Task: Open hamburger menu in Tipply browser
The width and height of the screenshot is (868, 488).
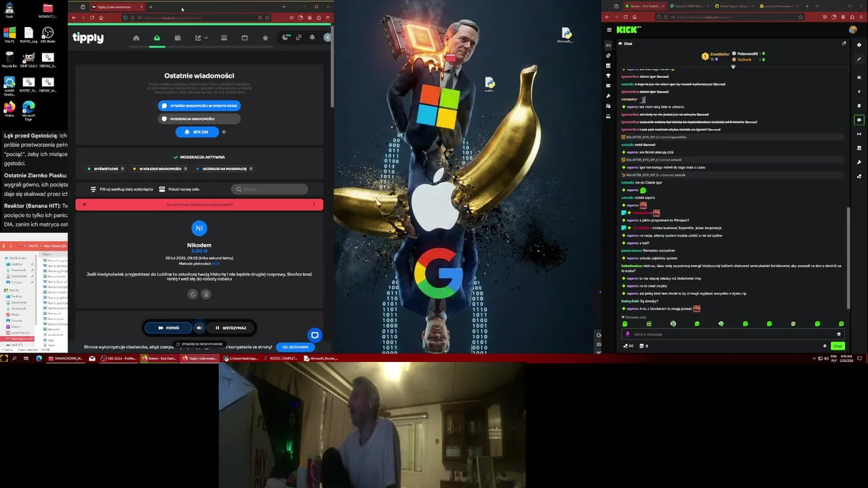Action: click(x=327, y=18)
